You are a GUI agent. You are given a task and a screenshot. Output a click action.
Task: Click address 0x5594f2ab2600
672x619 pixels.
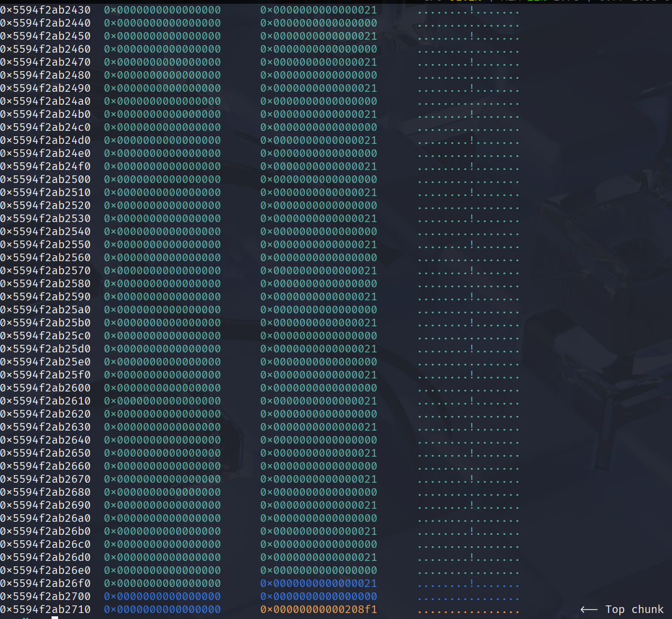(x=46, y=388)
